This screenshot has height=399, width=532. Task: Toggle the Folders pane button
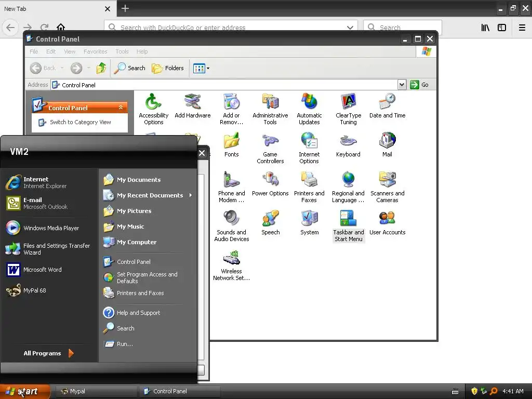click(x=168, y=68)
